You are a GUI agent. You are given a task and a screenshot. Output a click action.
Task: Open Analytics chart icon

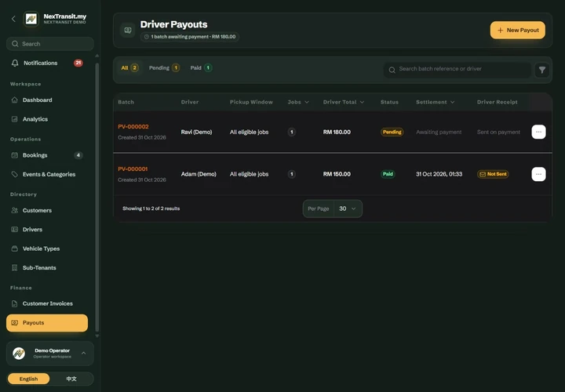(14, 119)
